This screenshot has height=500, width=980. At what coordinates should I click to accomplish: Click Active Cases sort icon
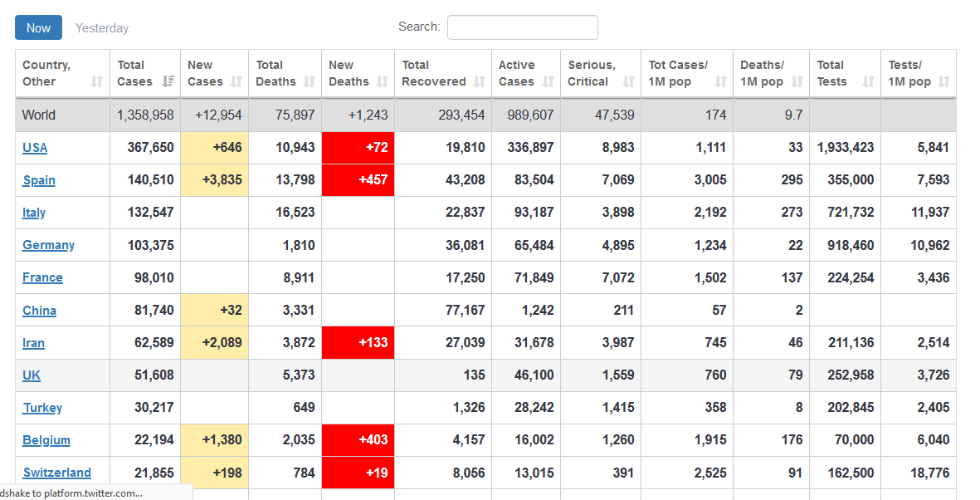[549, 81]
